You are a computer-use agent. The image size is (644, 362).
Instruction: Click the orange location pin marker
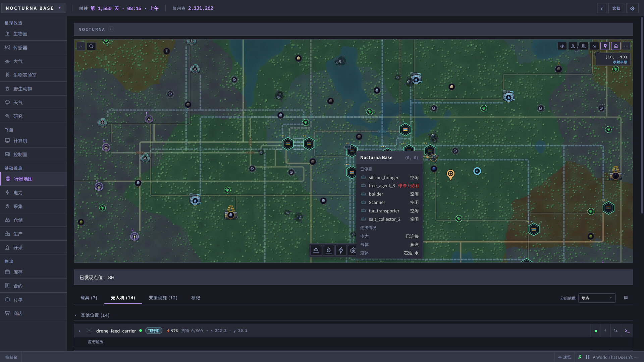450,174
